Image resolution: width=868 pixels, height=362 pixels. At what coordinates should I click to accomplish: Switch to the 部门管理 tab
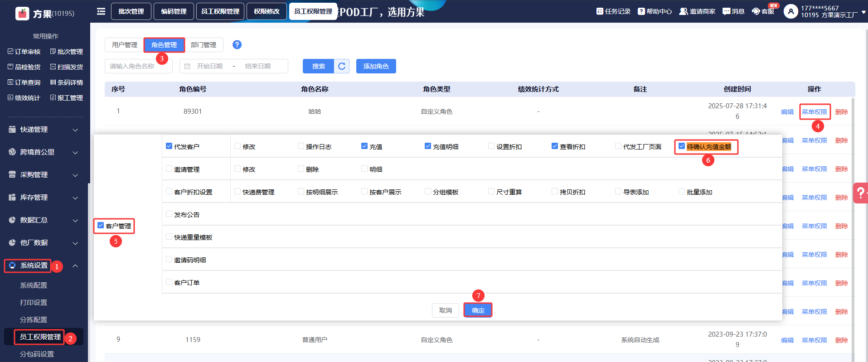(x=204, y=45)
